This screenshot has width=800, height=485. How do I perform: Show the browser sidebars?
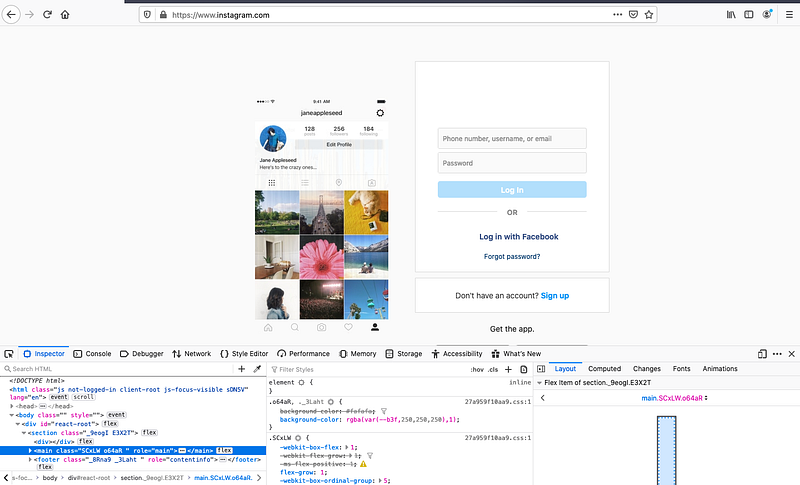(748, 15)
